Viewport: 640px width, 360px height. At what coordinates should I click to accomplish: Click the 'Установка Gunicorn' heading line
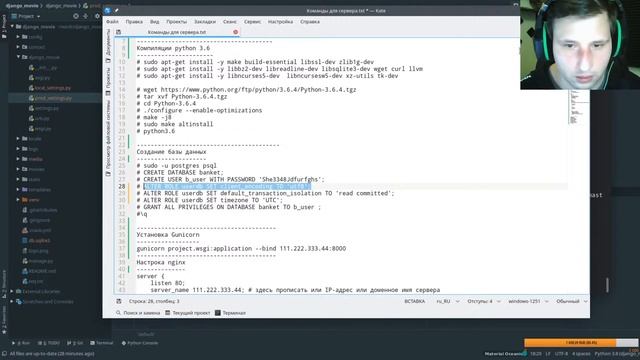(168, 235)
